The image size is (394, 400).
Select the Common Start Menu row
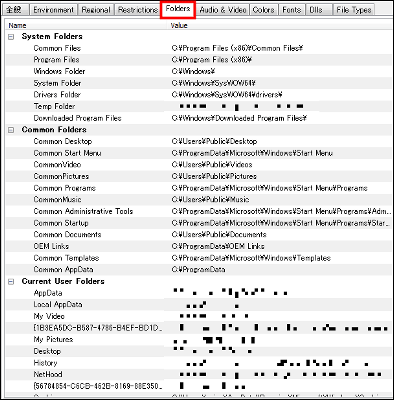199,153
